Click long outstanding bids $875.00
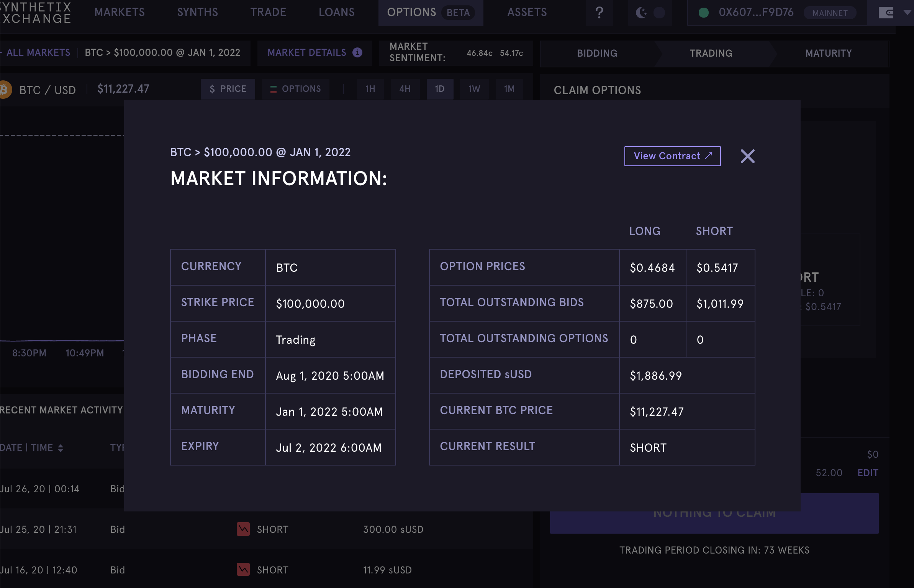 click(x=651, y=304)
